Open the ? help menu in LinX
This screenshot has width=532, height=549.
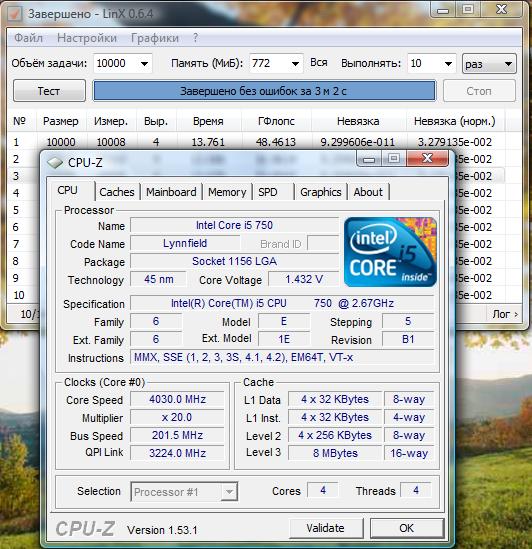(195, 38)
